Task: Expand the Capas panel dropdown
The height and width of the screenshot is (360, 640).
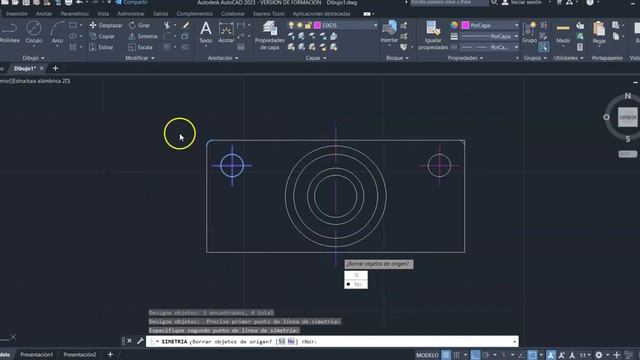Action: (316, 58)
